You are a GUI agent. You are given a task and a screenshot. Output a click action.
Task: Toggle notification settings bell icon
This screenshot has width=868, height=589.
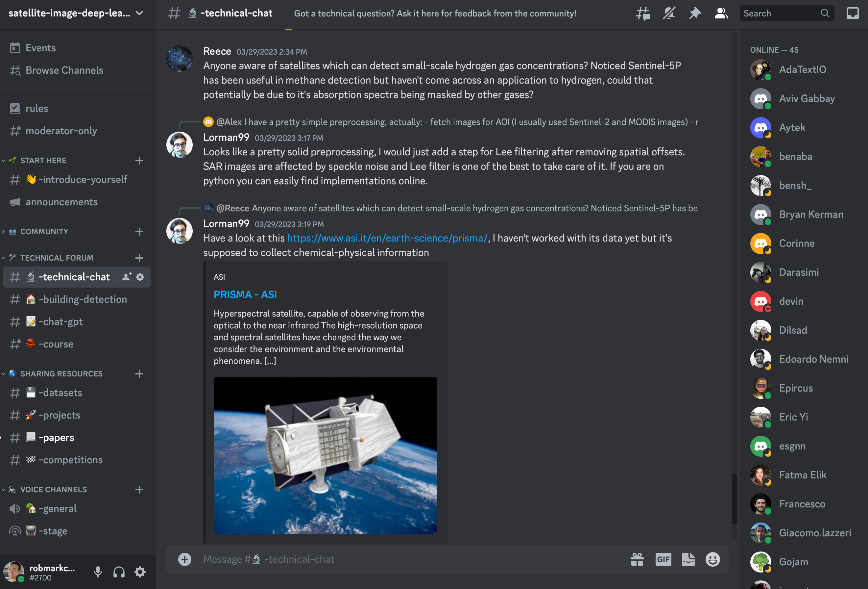[x=669, y=13]
